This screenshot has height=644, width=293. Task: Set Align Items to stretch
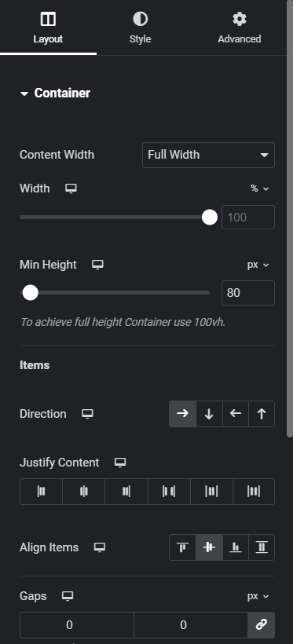262,547
